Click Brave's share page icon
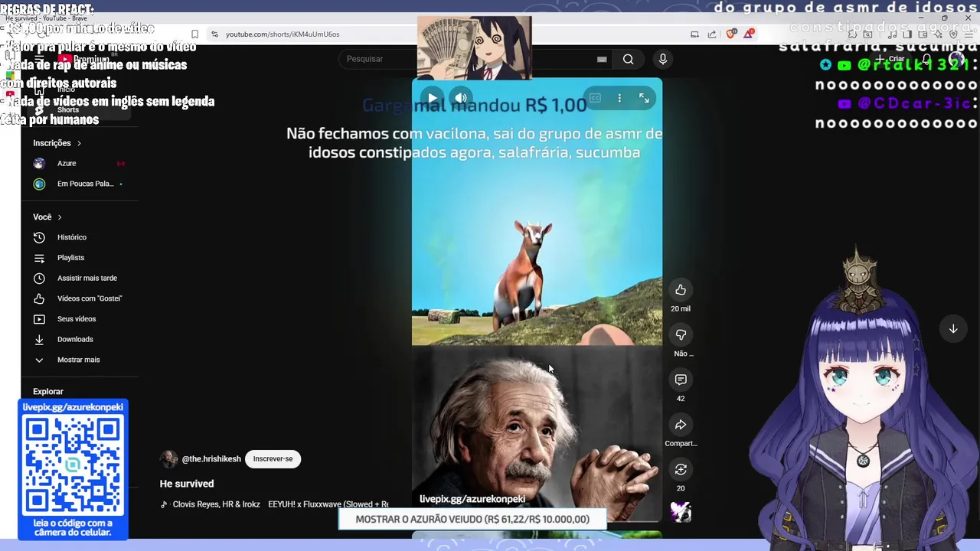Viewport: 980px width, 551px height. click(x=712, y=34)
